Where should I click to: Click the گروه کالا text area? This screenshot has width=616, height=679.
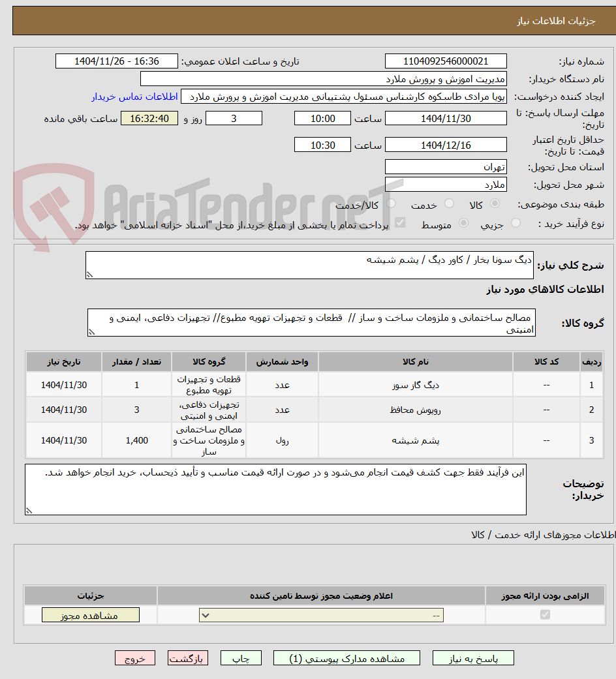point(311,323)
